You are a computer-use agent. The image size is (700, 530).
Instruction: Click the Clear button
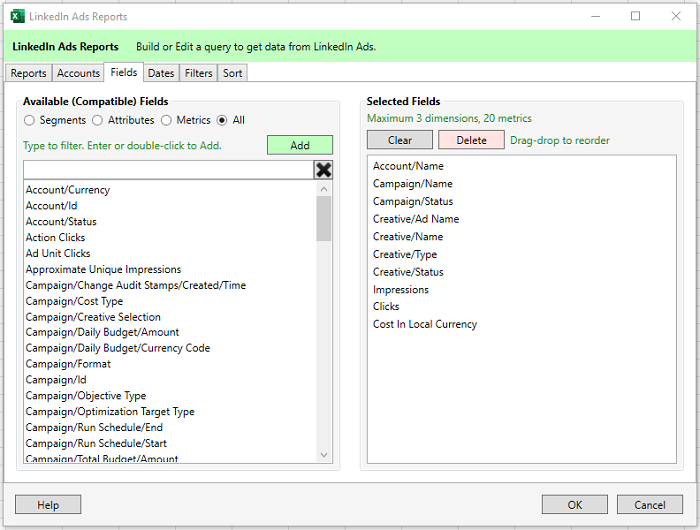pos(400,140)
